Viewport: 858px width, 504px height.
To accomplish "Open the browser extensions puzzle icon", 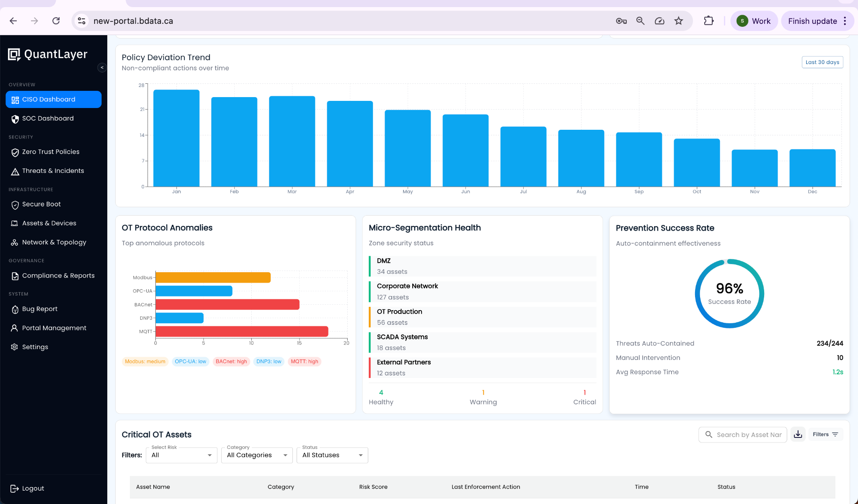I will pyautogui.click(x=708, y=21).
